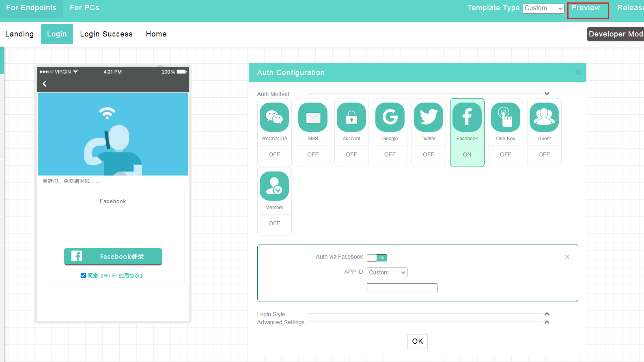Expand the Advanced Settings section

[547, 322]
